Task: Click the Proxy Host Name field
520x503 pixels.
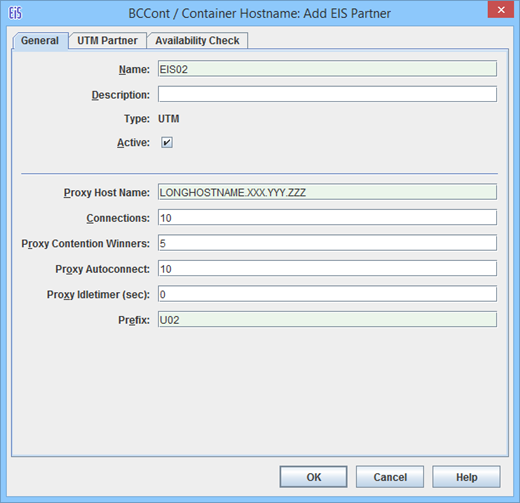Action: click(327, 192)
